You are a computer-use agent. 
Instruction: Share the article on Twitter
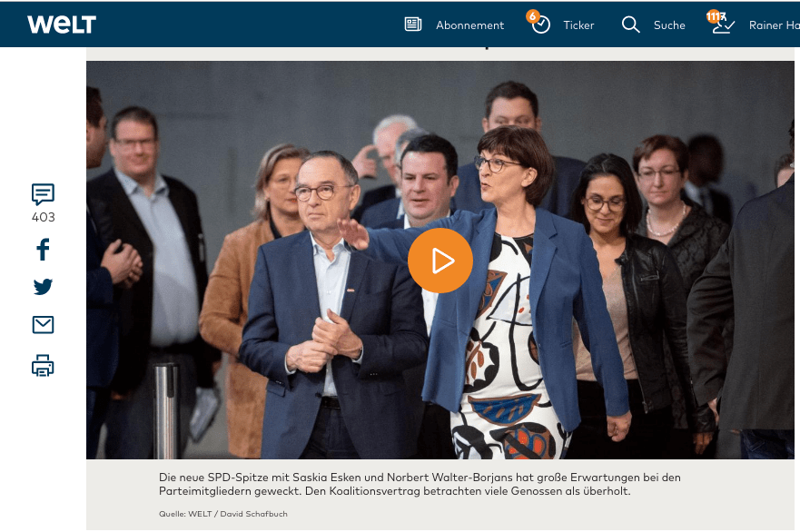point(43,287)
